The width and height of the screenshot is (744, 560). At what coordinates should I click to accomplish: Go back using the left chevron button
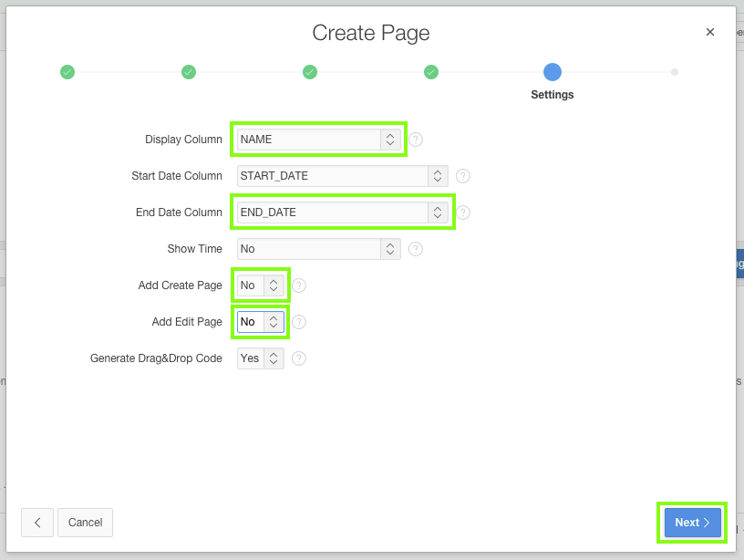pyautogui.click(x=37, y=523)
